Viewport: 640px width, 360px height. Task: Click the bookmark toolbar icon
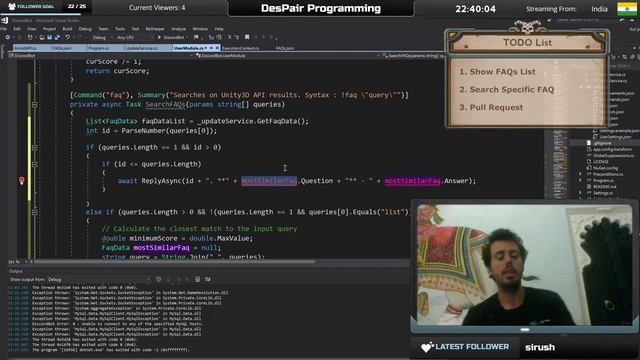click(x=247, y=37)
